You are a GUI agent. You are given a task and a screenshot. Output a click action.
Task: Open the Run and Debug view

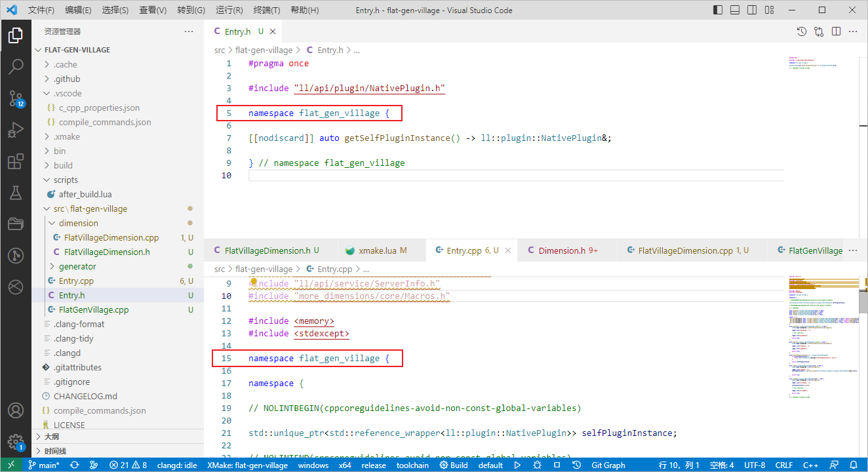16,130
